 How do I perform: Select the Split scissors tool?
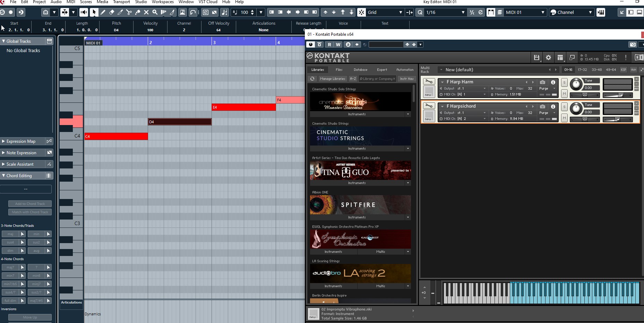tap(129, 12)
